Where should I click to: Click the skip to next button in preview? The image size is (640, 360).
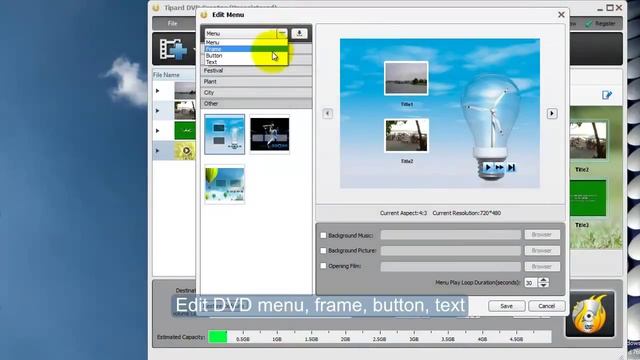pos(511,167)
